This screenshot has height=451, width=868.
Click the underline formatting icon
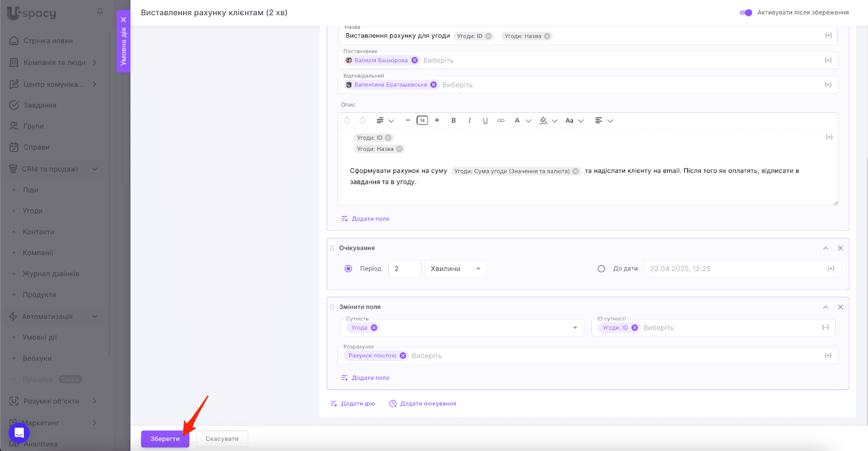pos(485,120)
